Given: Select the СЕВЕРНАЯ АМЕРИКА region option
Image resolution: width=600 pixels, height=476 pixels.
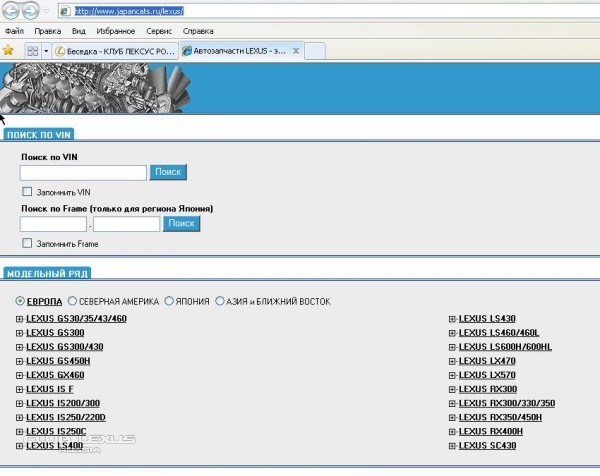Looking at the screenshot, I should [73, 301].
